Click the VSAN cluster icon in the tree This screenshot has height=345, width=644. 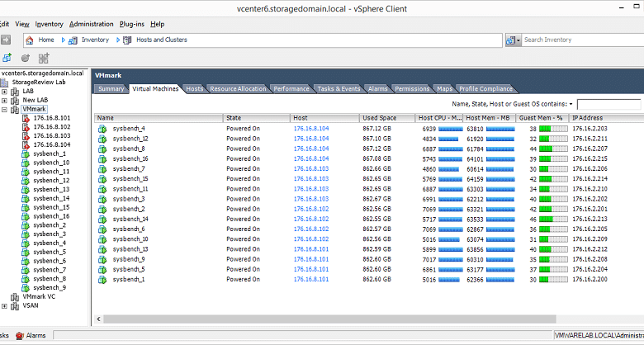(15, 306)
